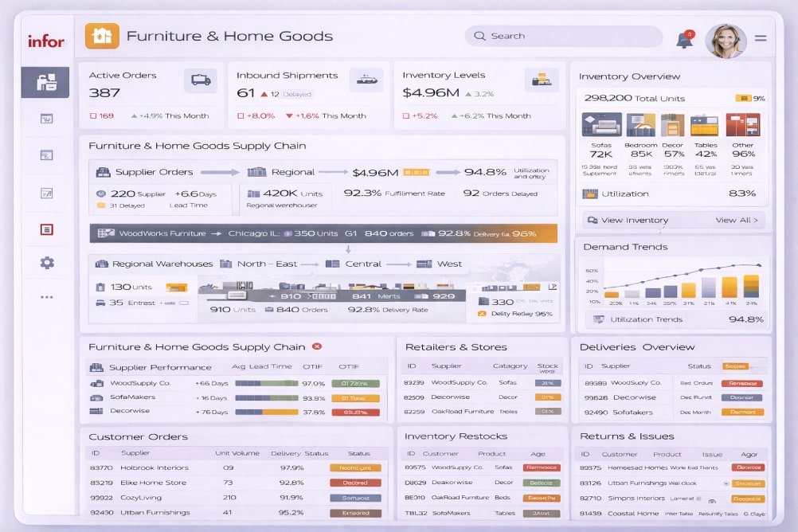Toggle the red checkbox beside +5.2%

[x=406, y=116]
